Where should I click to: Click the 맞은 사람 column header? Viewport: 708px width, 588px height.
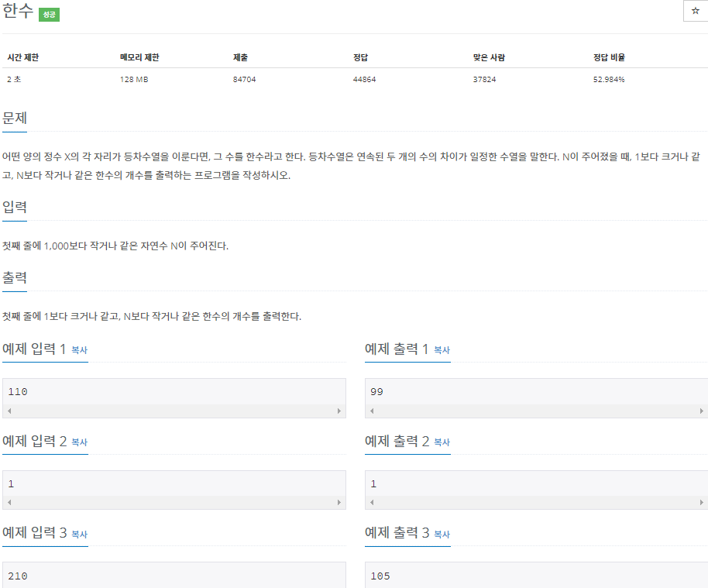click(489, 57)
